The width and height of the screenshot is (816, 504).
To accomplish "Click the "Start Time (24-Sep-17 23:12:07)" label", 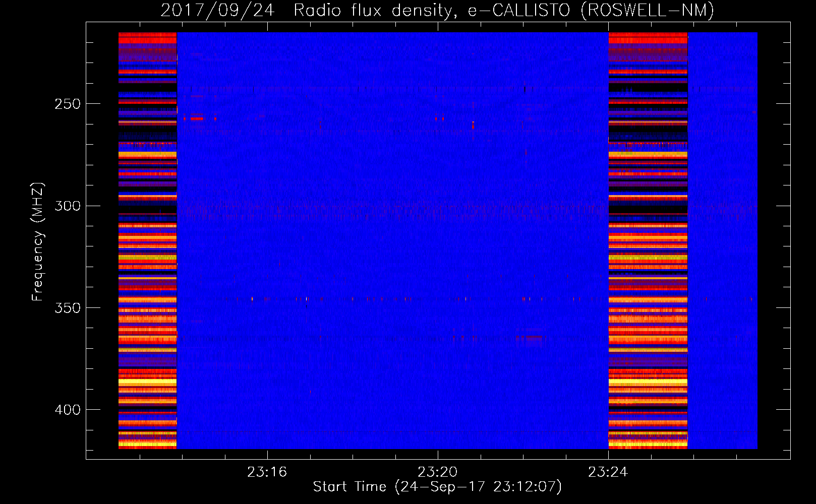I will (437, 487).
